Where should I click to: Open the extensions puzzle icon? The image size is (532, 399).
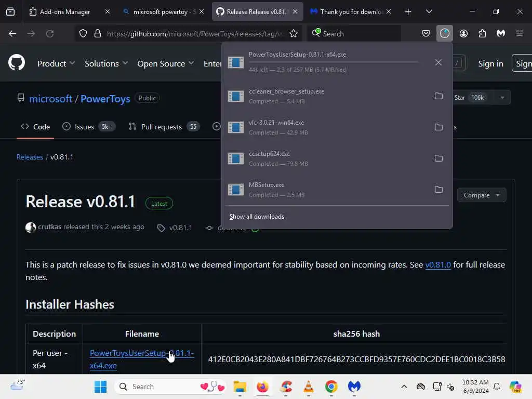482,34
